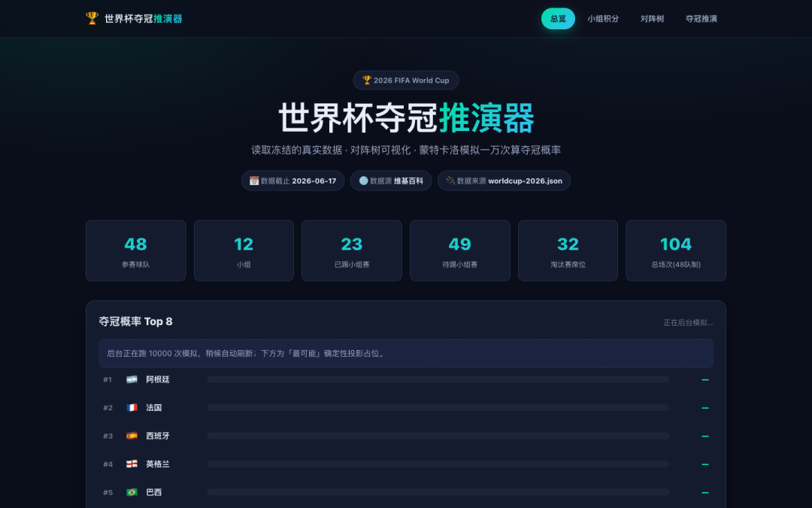Click the Brazil flag icon
This screenshot has width=812, height=508.
tap(132, 492)
